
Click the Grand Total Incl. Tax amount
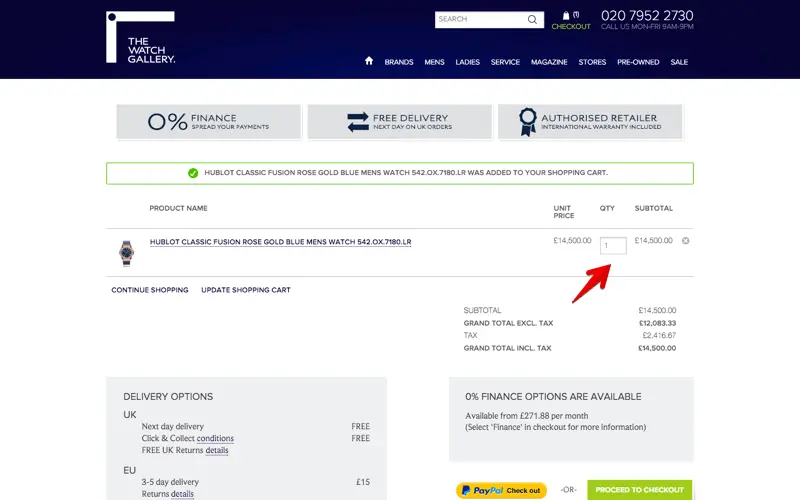click(657, 348)
